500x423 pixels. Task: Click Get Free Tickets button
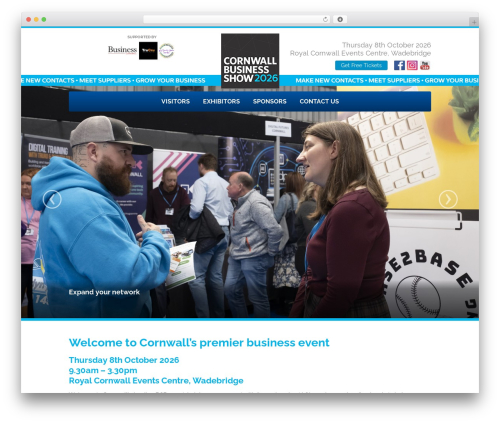(361, 65)
